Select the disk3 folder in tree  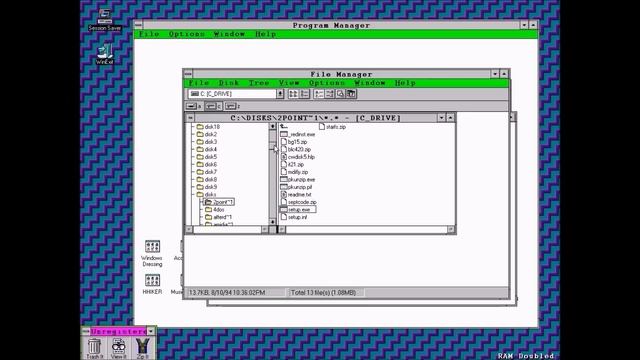(x=207, y=142)
